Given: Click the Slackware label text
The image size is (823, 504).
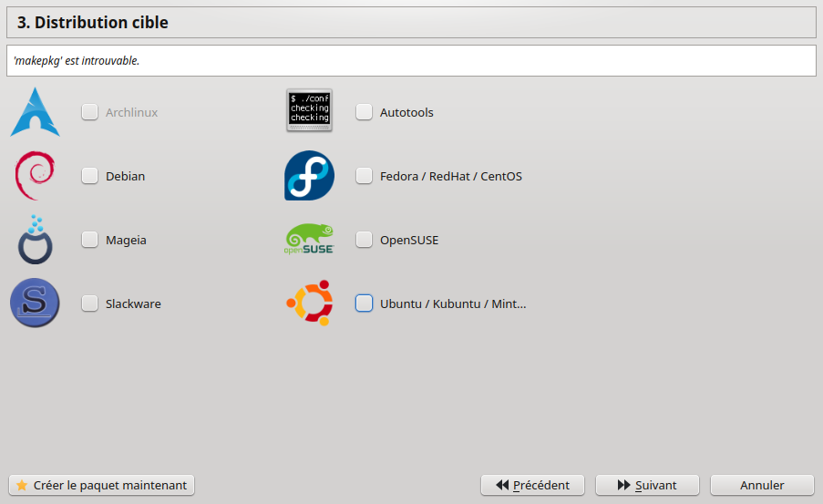Looking at the screenshot, I should [133, 304].
